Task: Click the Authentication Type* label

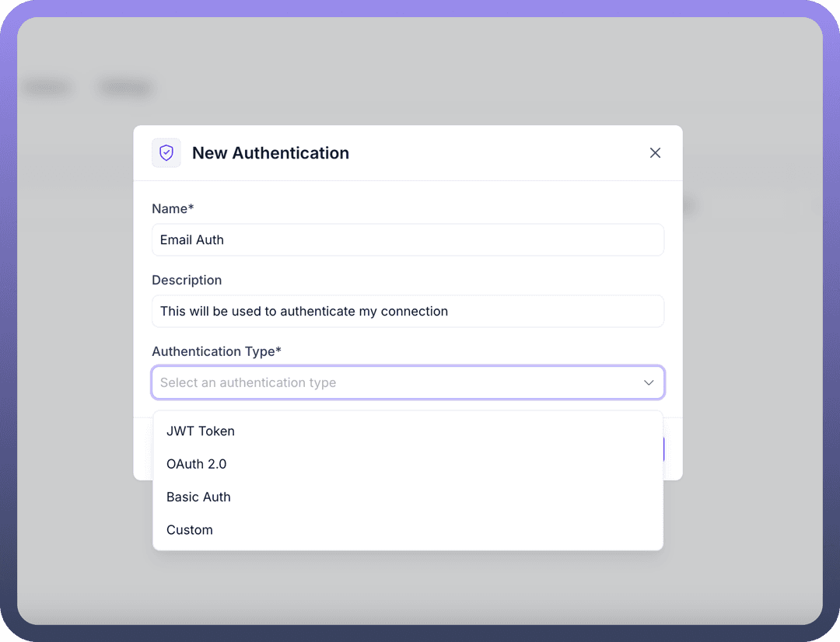Action: 216,352
